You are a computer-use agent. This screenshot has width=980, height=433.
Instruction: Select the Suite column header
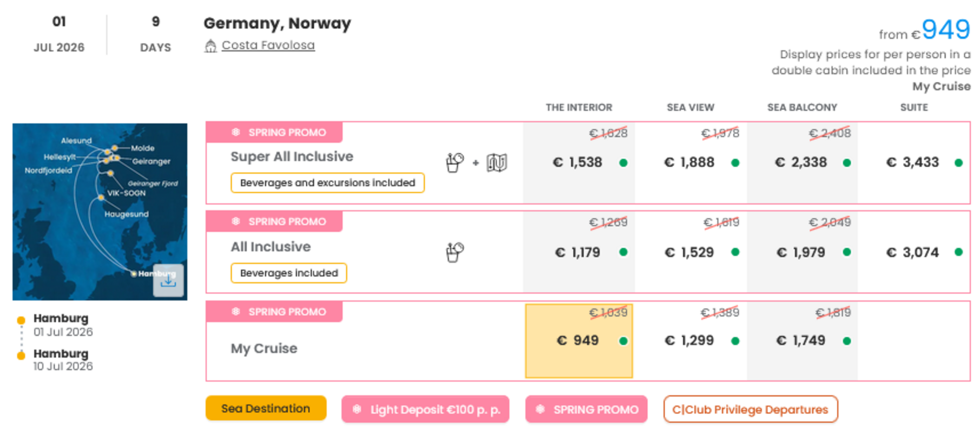pos(913,107)
